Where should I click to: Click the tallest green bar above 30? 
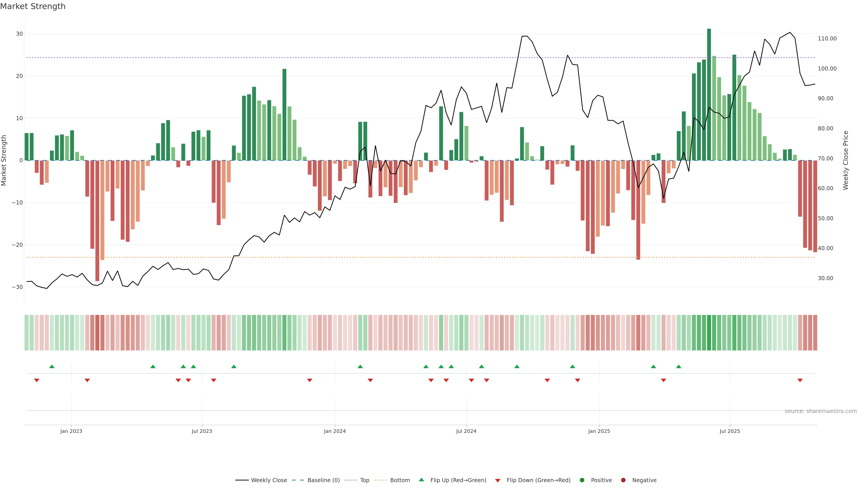click(x=709, y=94)
